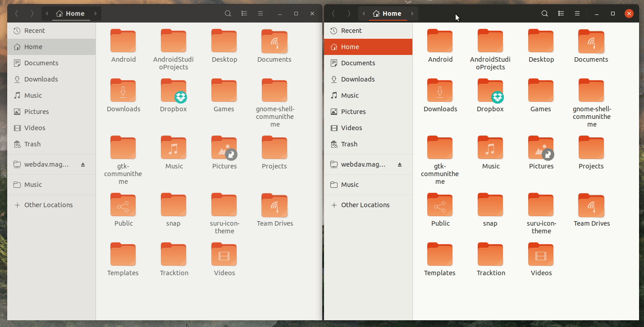Open Public folder in right window
644x327 pixels.
[440, 205]
